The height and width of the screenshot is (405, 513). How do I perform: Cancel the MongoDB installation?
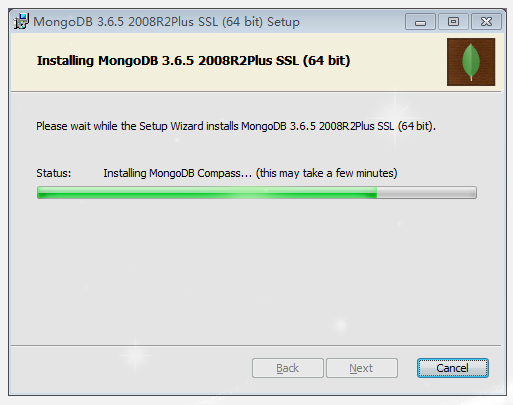click(453, 368)
